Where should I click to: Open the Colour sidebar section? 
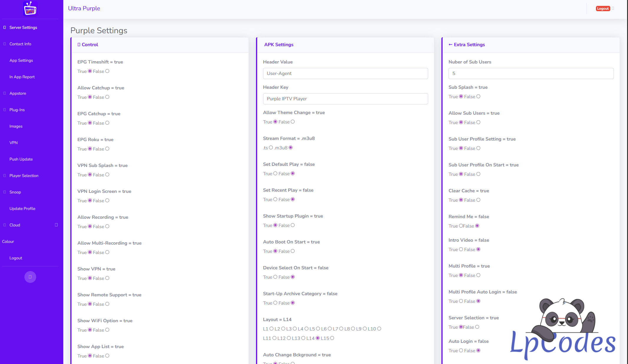pyautogui.click(x=8, y=241)
